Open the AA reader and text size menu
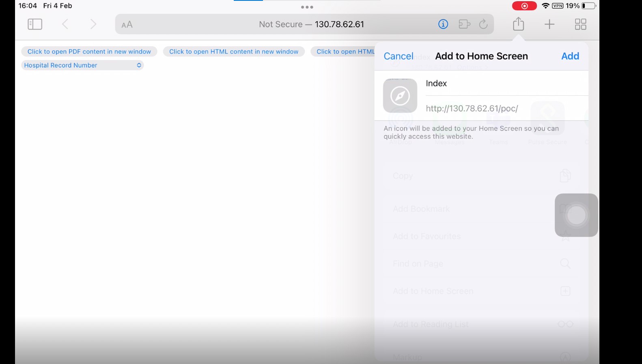 pos(127,25)
